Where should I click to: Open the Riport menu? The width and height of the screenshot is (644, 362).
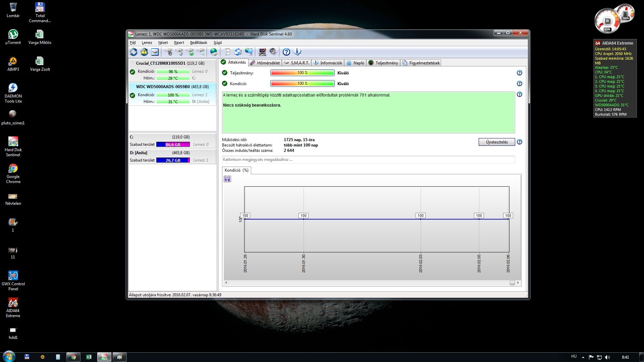tap(179, 43)
